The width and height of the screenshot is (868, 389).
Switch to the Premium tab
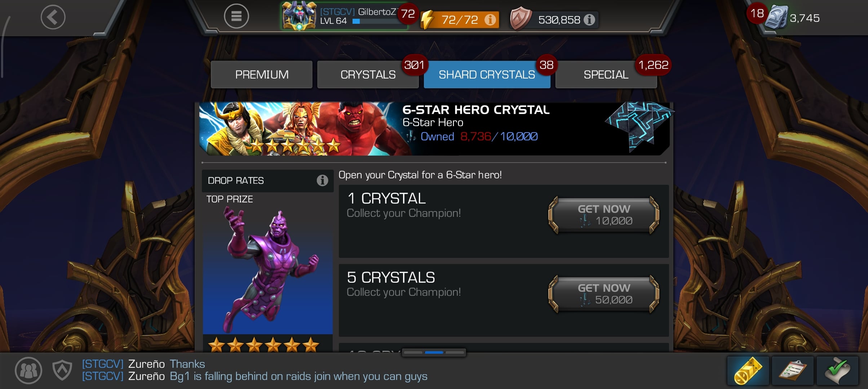tap(262, 75)
